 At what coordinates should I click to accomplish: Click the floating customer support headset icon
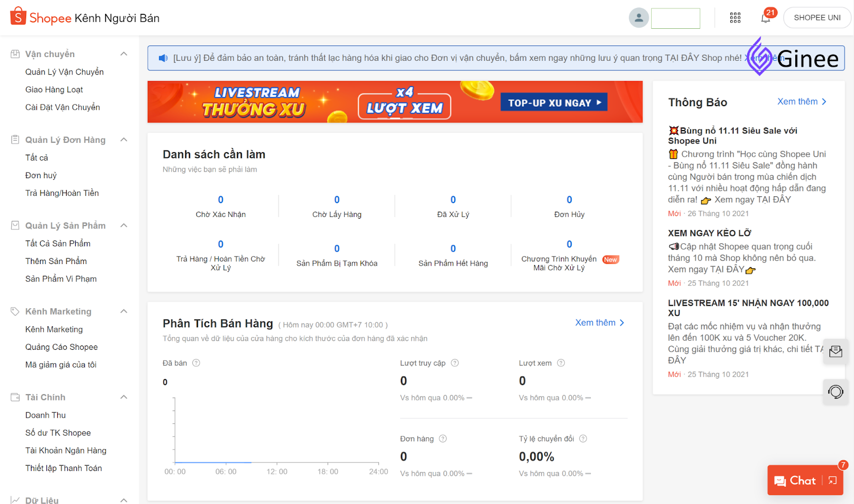click(836, 392)
